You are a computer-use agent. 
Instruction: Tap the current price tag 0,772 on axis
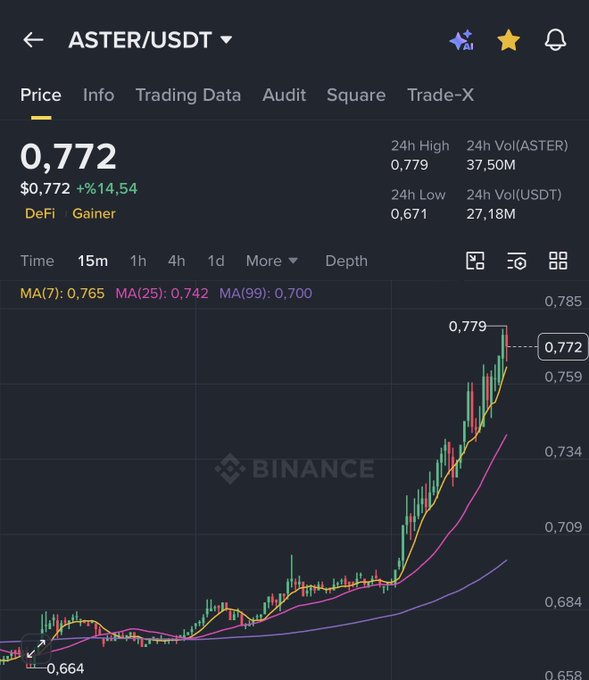563,347
